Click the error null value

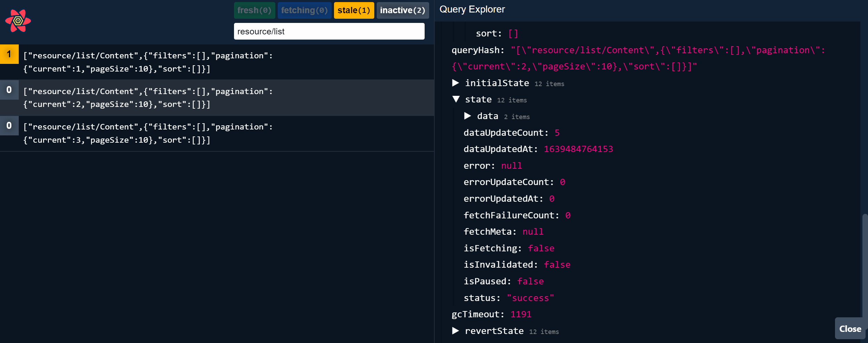(511, 166)
